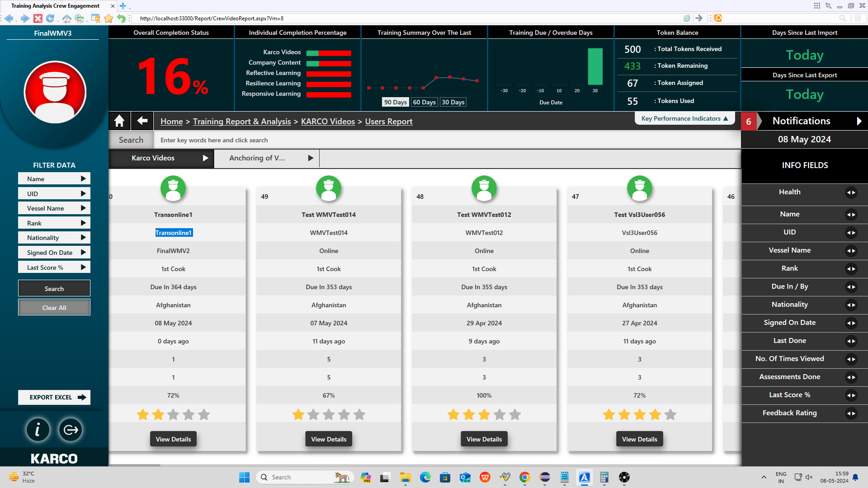Toggle the UID info field arrows
Image resolution: width=868 pixels, height=488 pixels.
pos(851,233)
